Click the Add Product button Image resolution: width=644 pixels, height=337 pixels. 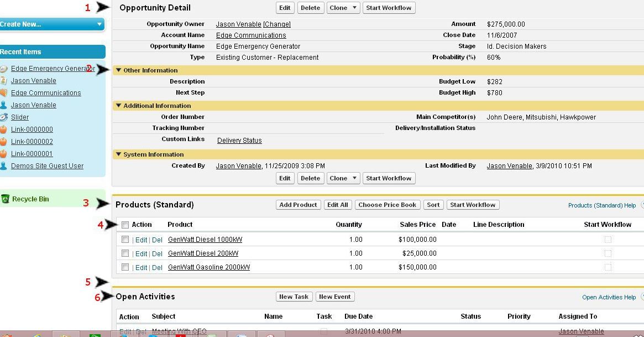(x=298, y=205)
